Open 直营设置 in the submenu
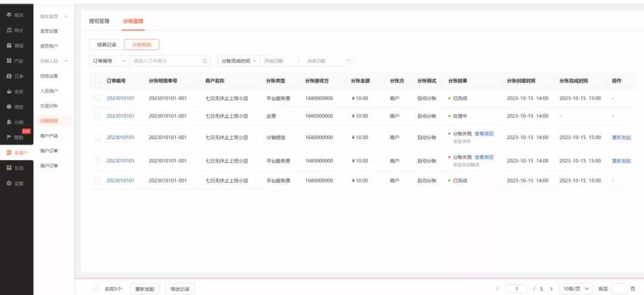 [x=49, y=31]
